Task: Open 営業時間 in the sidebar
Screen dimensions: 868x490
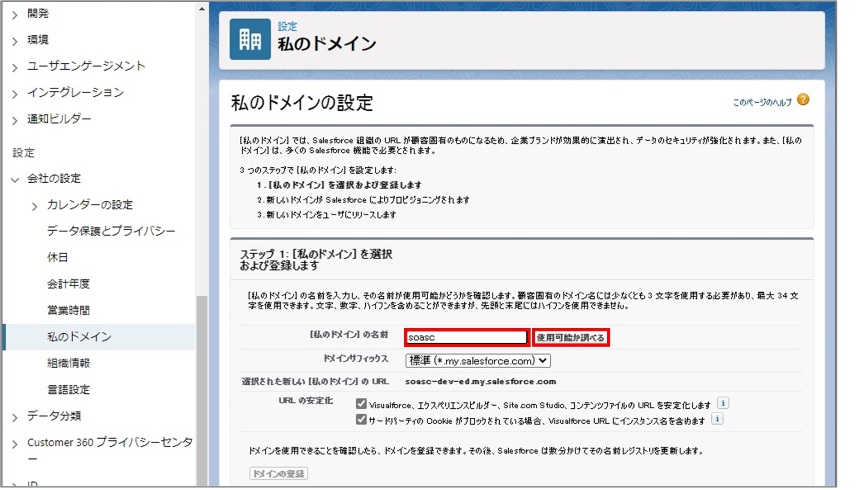Action: (x=69, y=310)
